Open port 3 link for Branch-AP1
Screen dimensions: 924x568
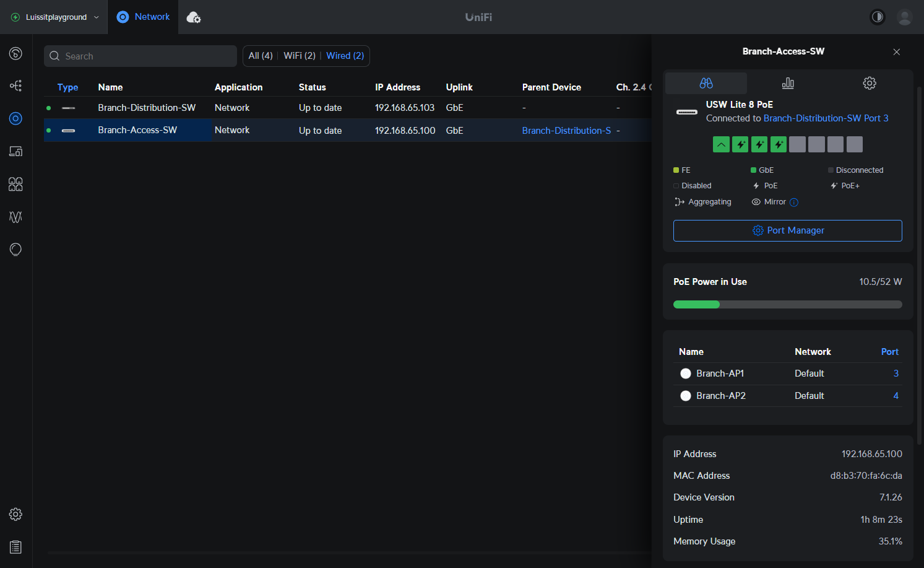tap(896, 374)
